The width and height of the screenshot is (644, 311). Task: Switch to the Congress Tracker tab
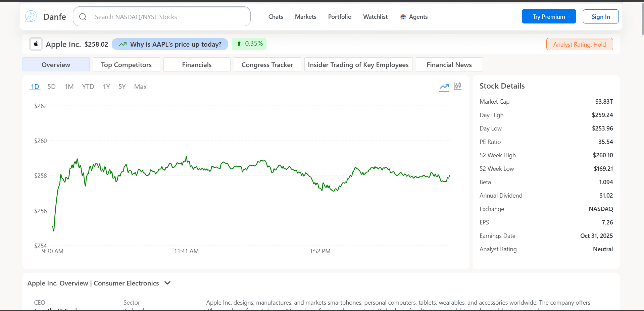click(267, 64)
